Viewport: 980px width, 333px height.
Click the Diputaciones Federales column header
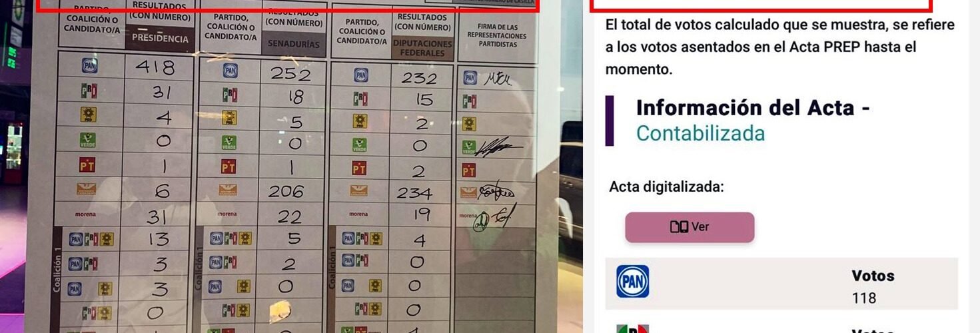(422, 48)
